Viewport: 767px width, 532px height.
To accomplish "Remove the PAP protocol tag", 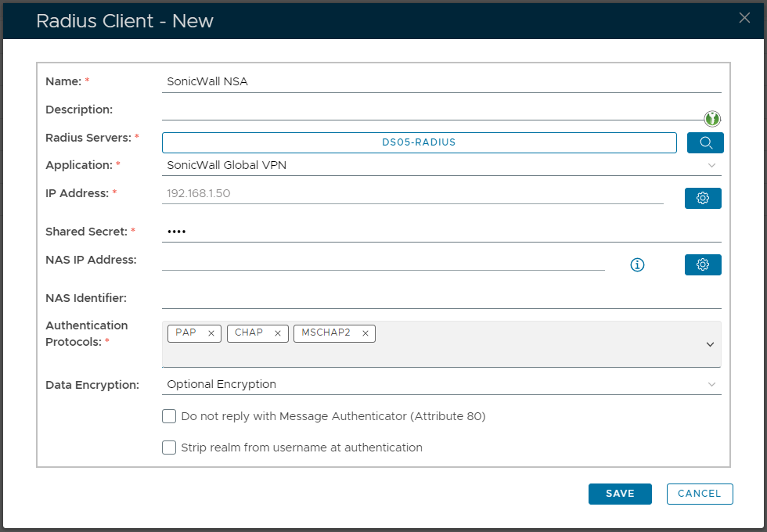I will pos(211,333).
